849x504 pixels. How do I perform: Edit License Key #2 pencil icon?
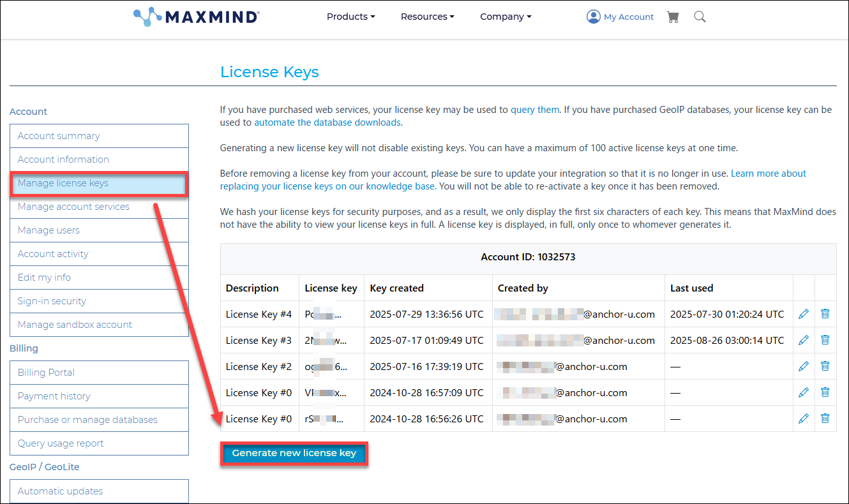click(x=804, y=366)
